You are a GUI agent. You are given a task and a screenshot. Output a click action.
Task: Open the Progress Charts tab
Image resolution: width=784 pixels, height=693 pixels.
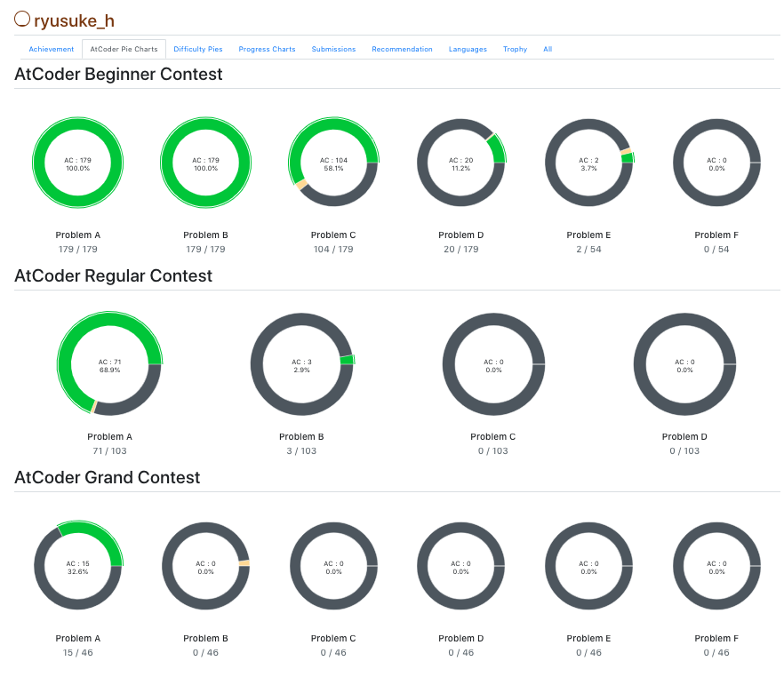pos(267,49)
